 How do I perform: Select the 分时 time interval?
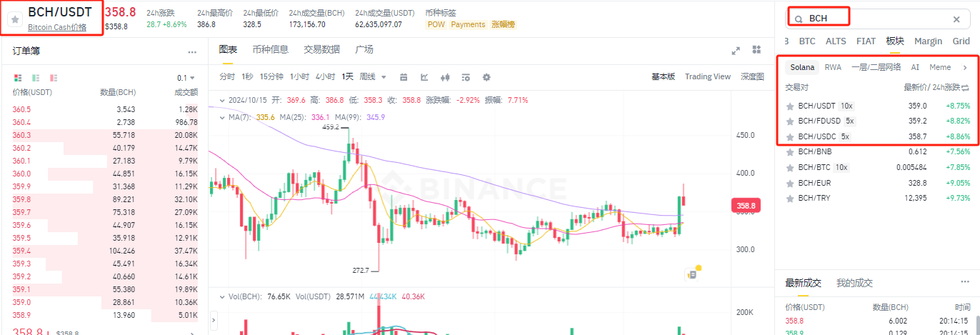(227, 76)
